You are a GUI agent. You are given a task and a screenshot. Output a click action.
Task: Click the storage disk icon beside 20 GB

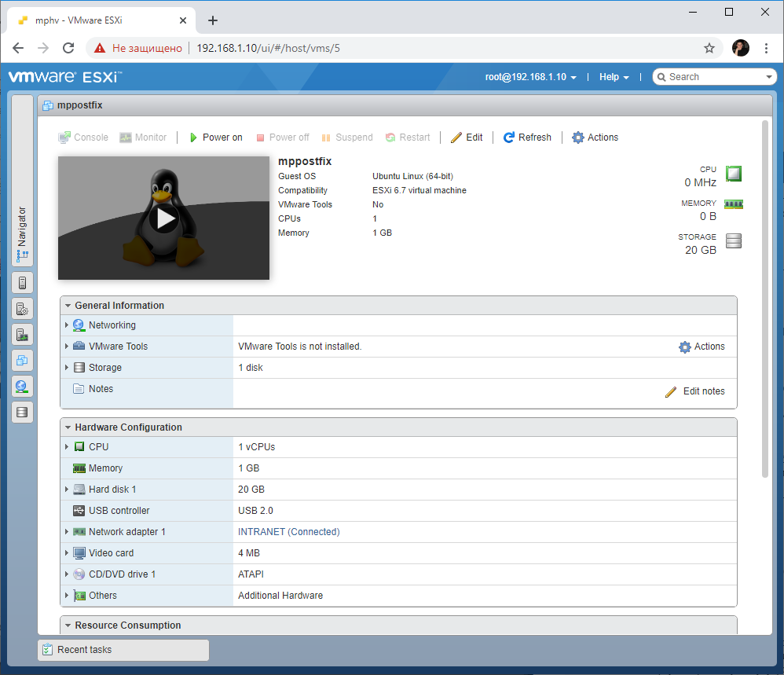point(734,241)
